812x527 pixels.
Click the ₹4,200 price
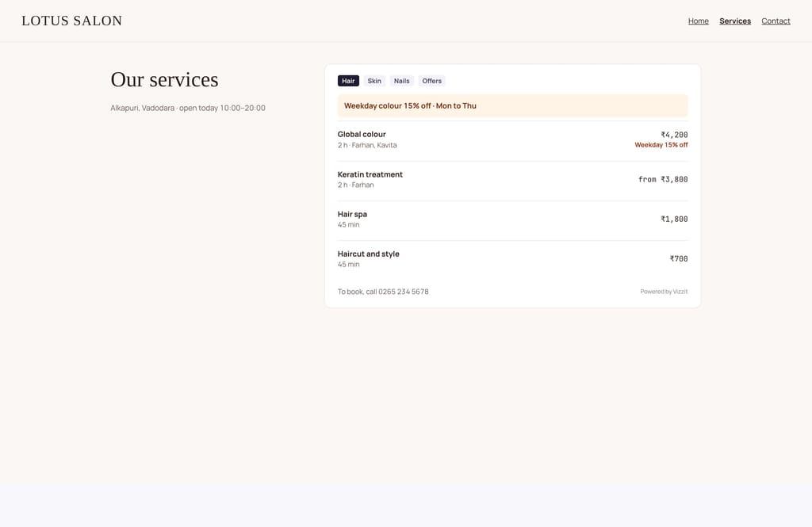(x=674, y=135)
